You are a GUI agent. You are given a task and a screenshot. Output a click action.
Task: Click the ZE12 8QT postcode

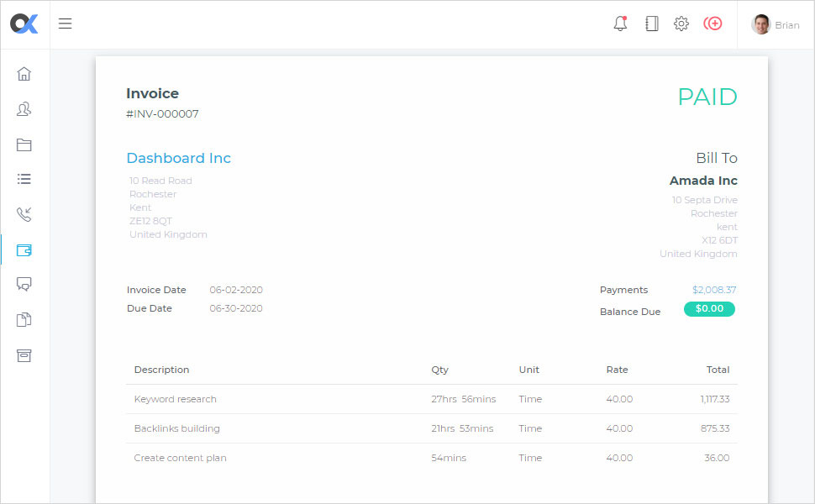150,221
